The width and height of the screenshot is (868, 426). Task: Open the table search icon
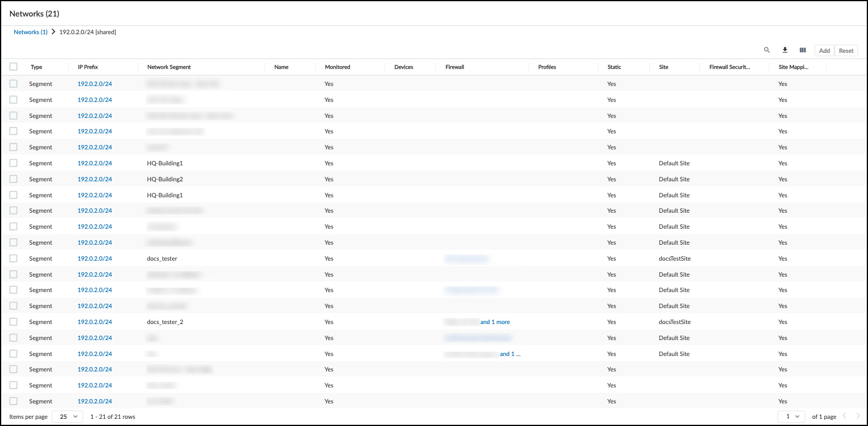point(767,50)
